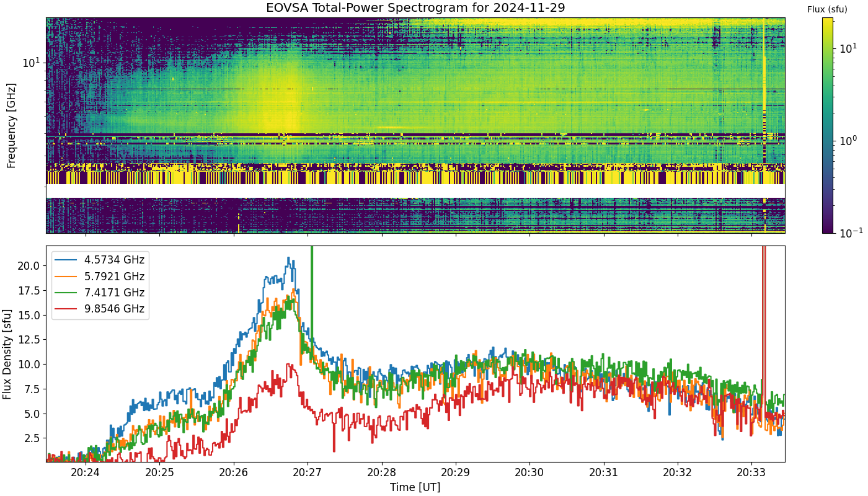
Task: Click the 20:25 time tick label
Action: (159, 472)
